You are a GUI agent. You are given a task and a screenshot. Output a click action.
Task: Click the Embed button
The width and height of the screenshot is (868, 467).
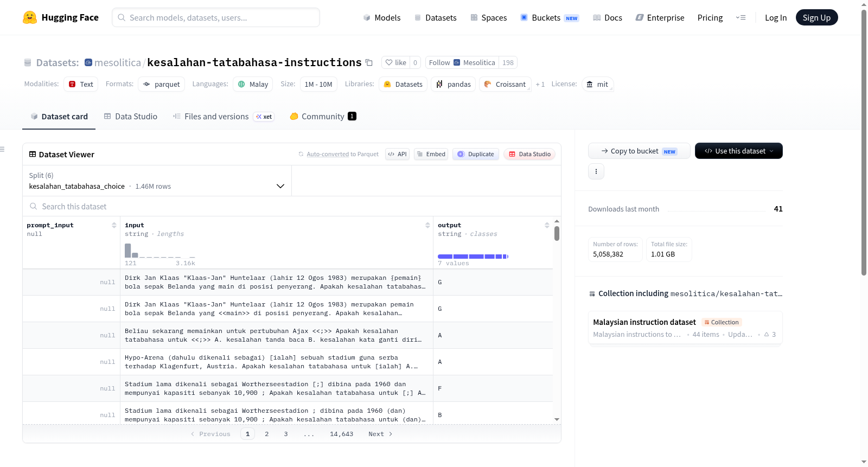pos(431,154)
